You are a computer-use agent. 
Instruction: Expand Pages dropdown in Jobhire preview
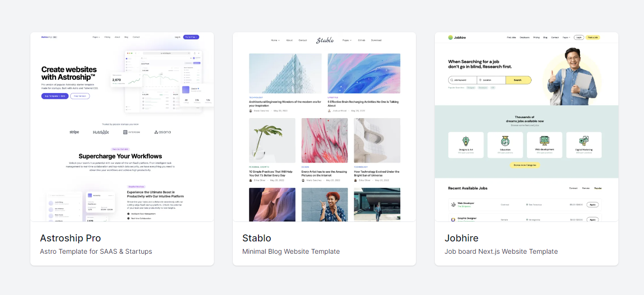click(x=566, y=37)
